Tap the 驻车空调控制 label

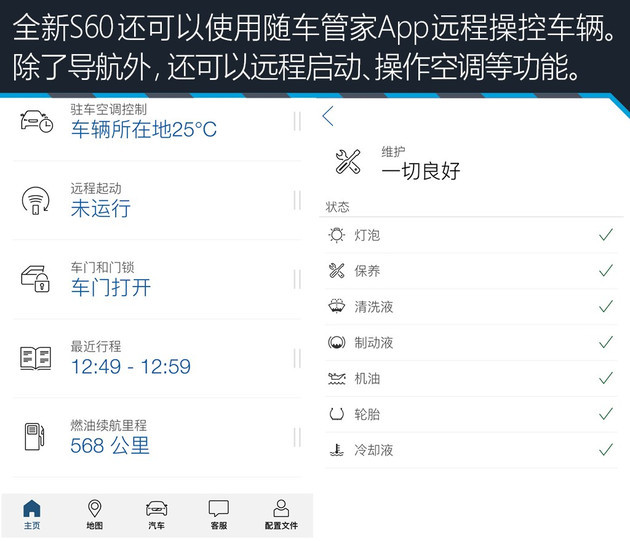click(108, 109)
